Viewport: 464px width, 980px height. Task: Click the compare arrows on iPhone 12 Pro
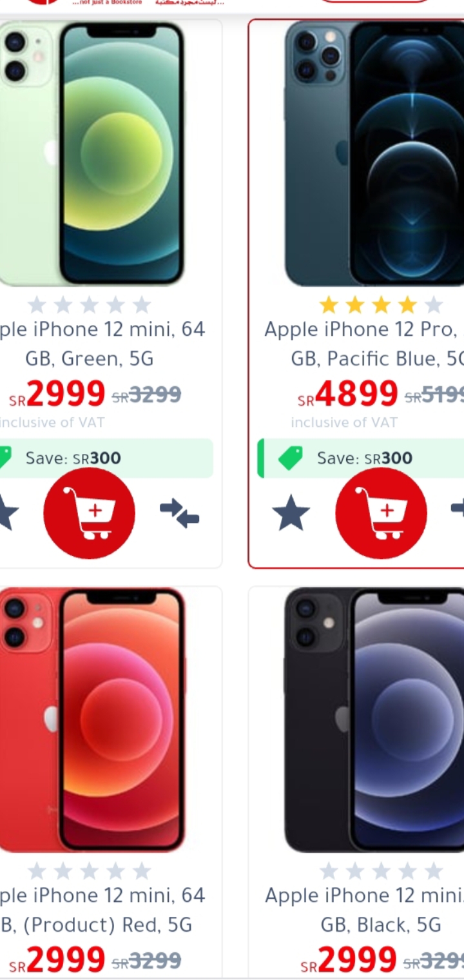(458, 509)
